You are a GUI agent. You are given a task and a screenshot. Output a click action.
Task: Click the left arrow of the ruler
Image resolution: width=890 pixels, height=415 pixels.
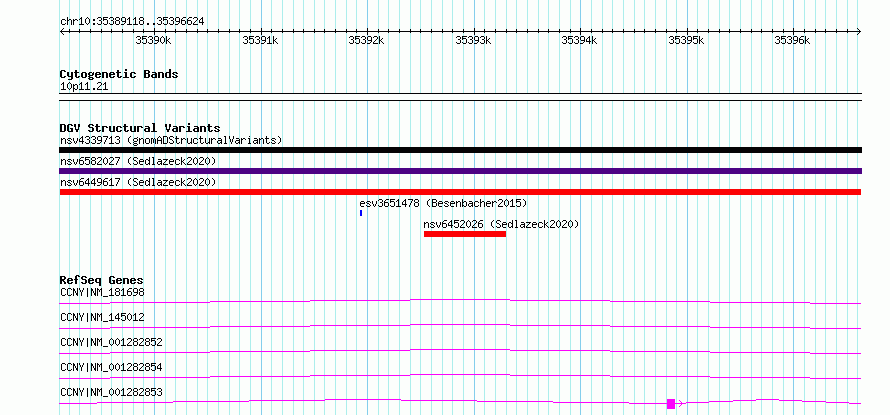[62, 32]
